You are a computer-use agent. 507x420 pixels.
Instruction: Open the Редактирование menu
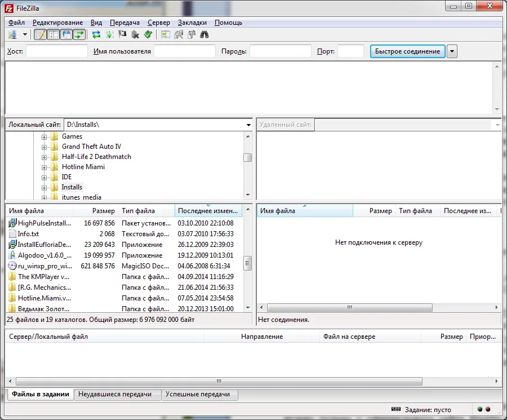(x=57, y=23)
